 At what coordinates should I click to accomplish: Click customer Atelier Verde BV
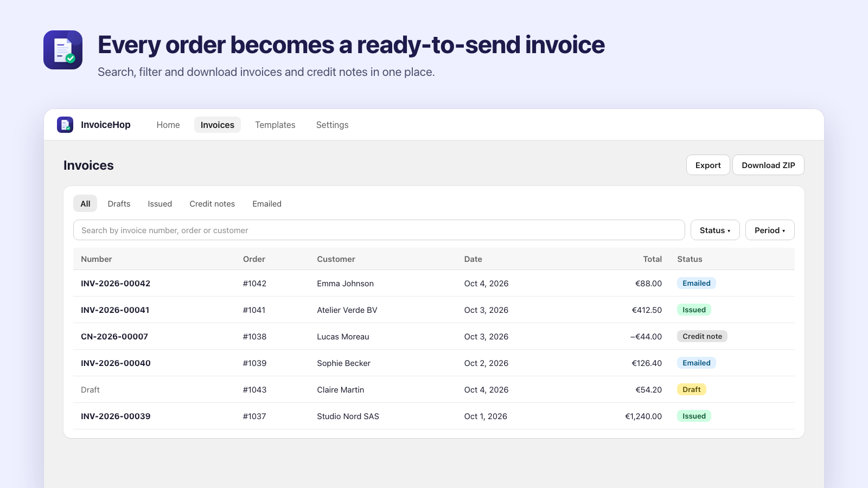point(347,310)
